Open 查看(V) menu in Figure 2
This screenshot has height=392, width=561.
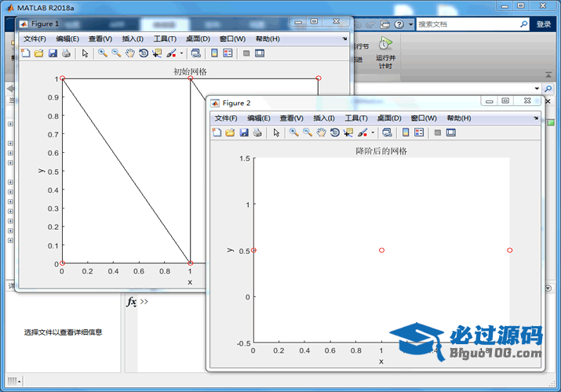292,118
